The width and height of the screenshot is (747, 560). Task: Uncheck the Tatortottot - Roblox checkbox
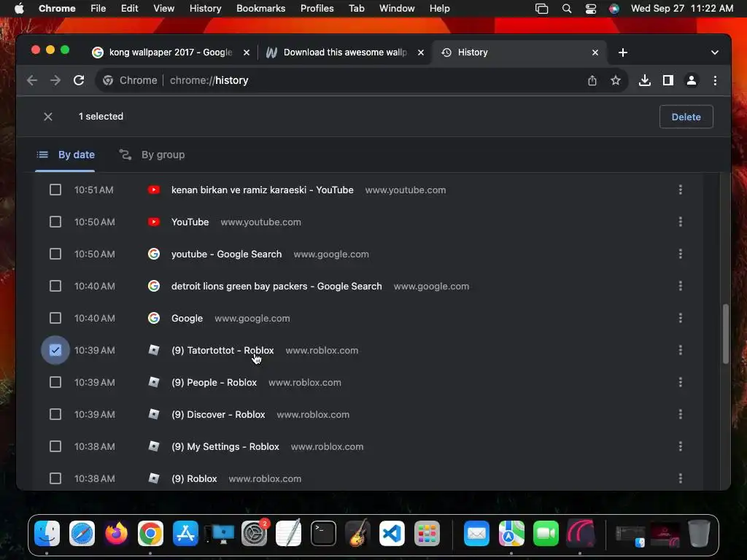tap(55, 351)
